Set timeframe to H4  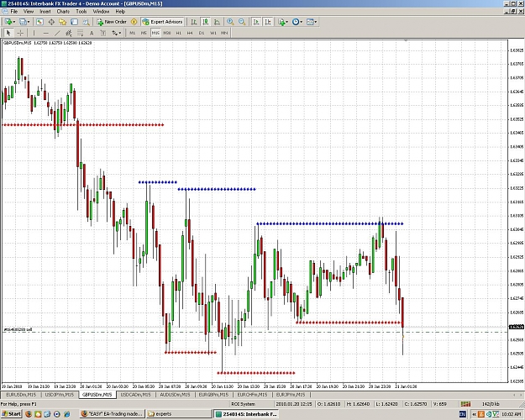tap(190, 33)
